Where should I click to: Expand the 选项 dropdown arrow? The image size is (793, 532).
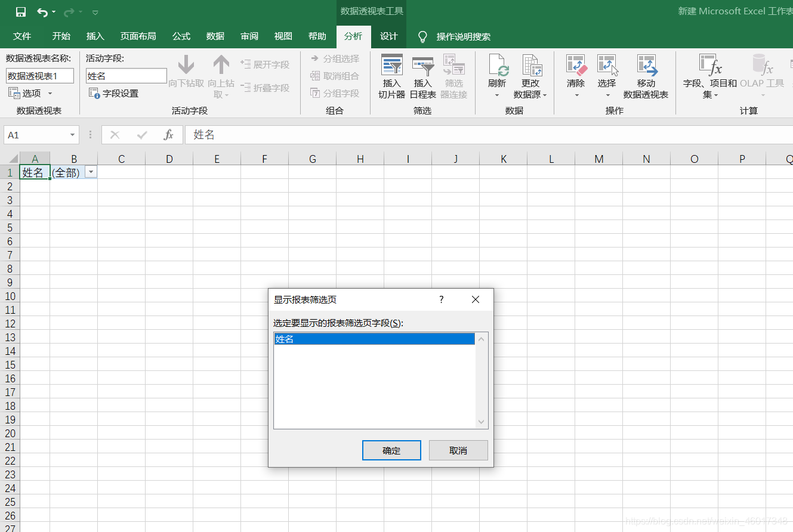click(x=50, y=94)
